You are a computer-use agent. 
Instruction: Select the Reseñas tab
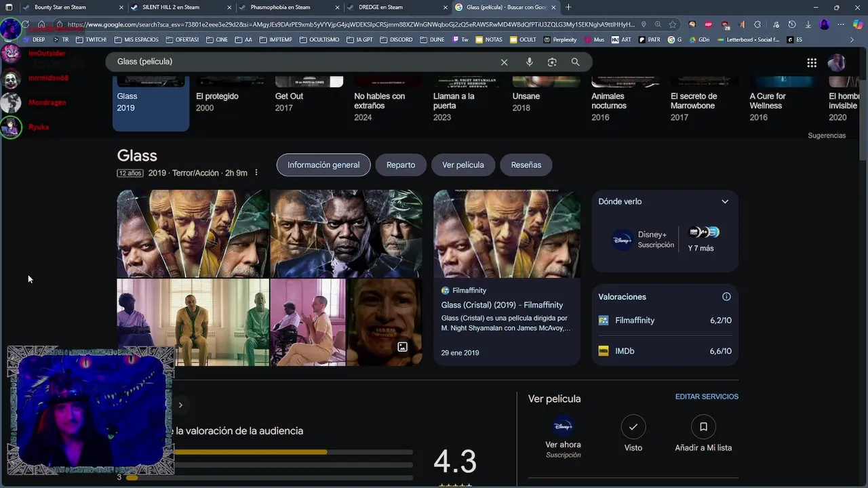click(x=526, y=165)
